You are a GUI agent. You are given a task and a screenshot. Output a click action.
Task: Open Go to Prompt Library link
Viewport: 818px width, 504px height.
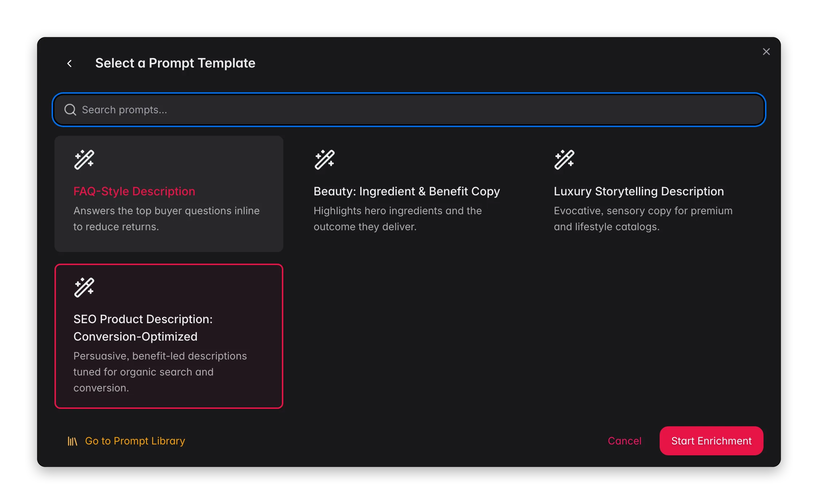(126, 441)
